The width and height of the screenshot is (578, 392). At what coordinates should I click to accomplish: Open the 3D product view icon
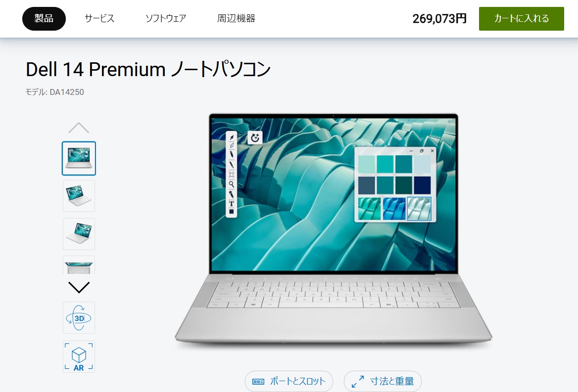coord(79,318)
